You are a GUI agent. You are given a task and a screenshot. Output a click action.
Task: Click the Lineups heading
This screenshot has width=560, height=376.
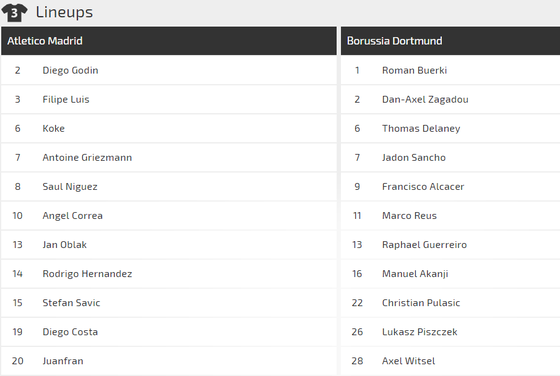pyautogui.click(x=64, y=12)
